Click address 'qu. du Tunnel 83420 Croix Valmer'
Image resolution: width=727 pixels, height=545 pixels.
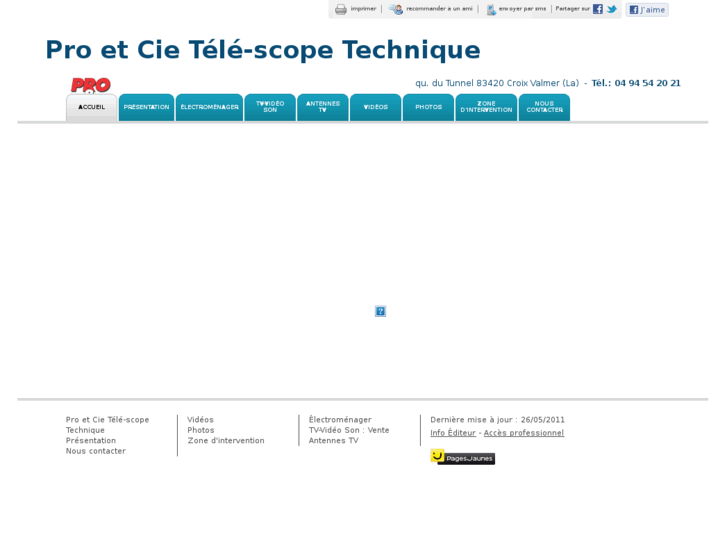(x=497, y=83)
